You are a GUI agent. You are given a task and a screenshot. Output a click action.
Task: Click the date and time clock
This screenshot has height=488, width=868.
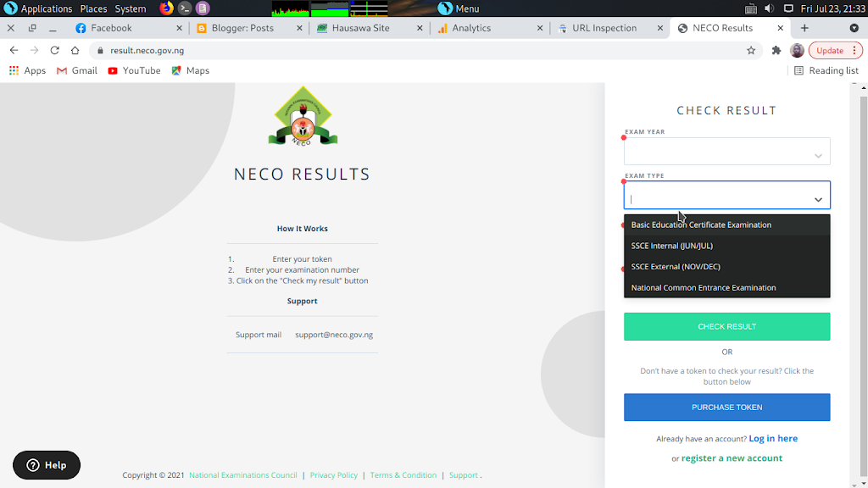[832, 8]
